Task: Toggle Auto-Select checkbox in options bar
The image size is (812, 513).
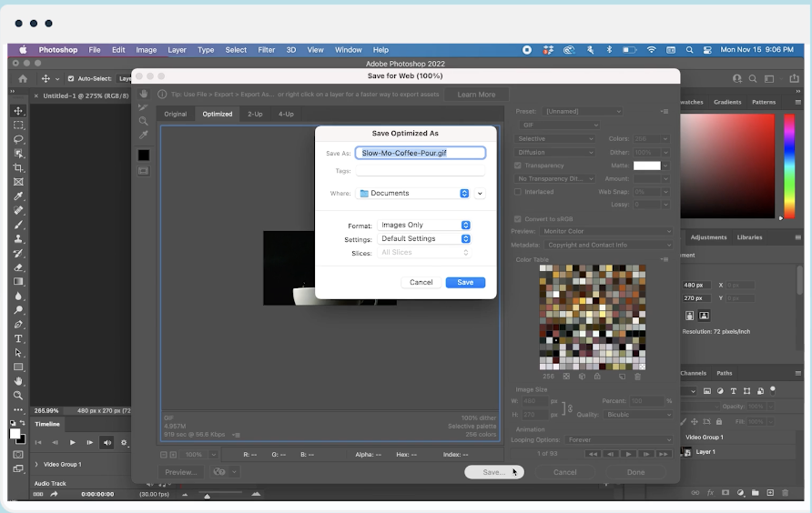Action: (71, 79)
